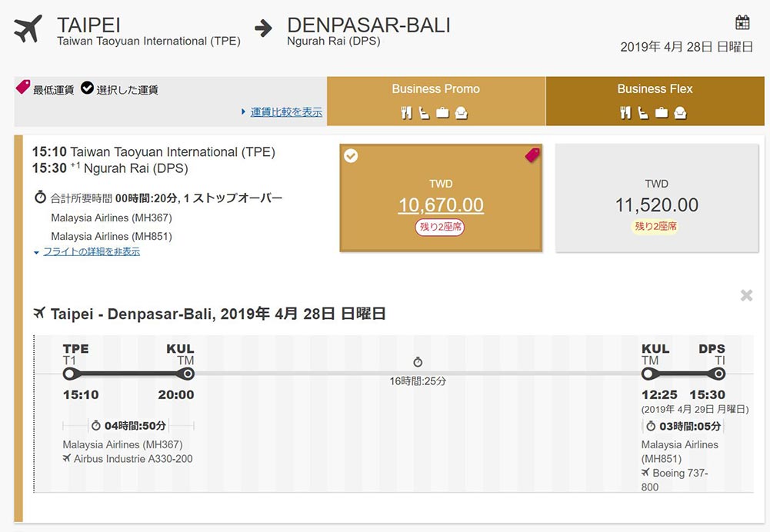The height and width of the screenshot is (532, 770).
Task: Click the 16時間:25分 layover duration
Action: 418,381
